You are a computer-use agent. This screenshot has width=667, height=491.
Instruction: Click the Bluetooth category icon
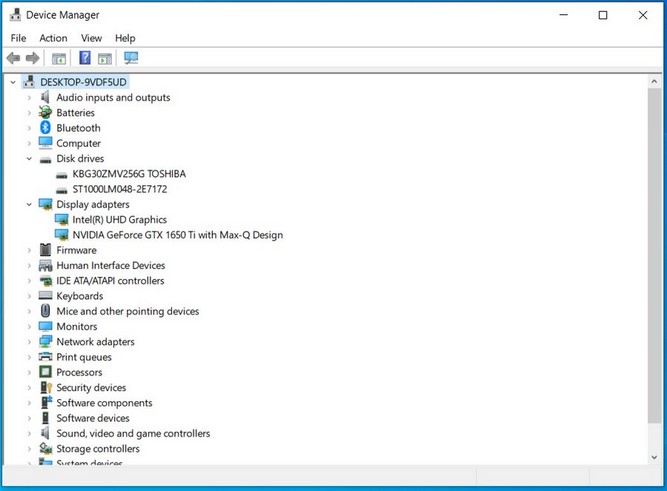(x=45, y=128)
